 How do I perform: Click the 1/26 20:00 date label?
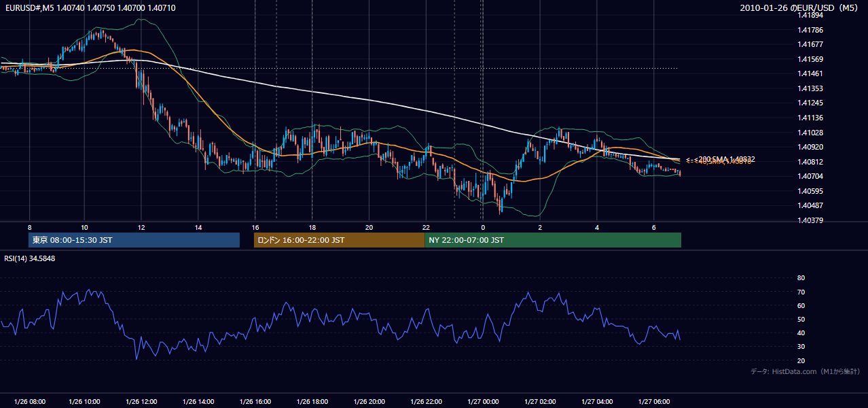pos(369,401)
